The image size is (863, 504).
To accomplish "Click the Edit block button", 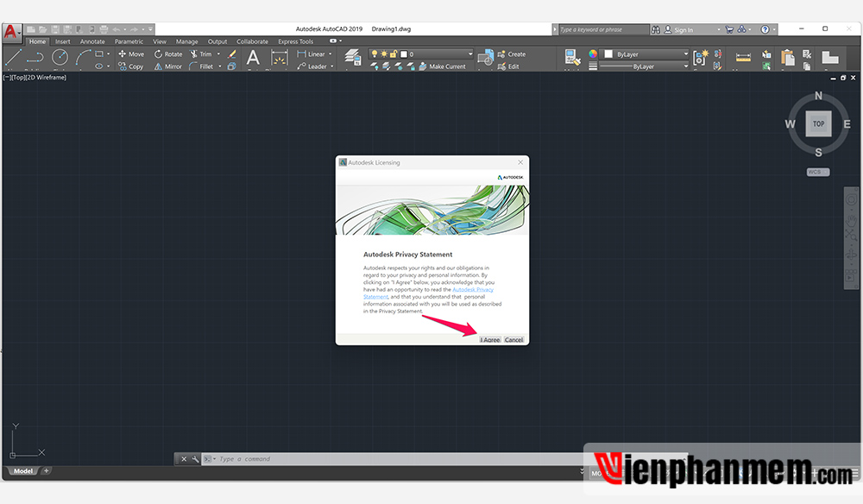I will click(x=508, y=66).
